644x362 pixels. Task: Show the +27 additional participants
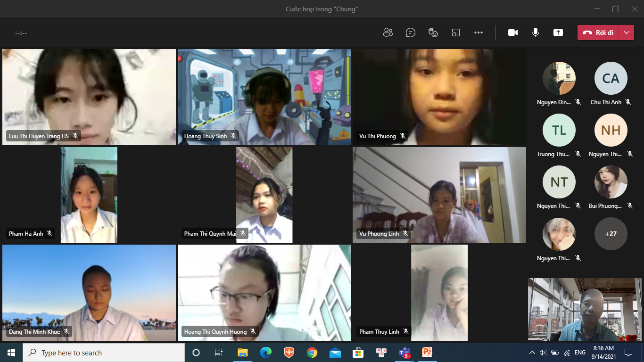click(x=611, y=234)
